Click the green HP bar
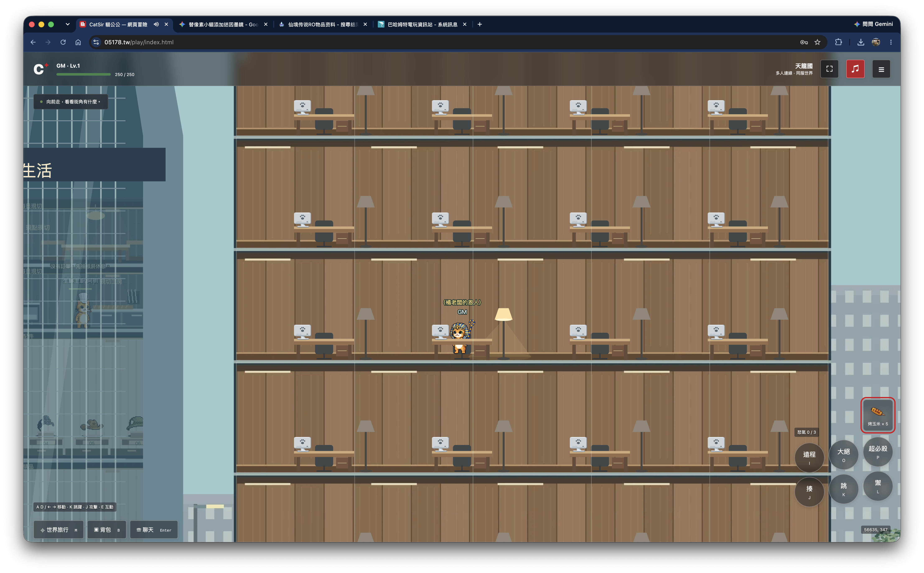Viewport: 924px width, 573px height. (83, 74)
